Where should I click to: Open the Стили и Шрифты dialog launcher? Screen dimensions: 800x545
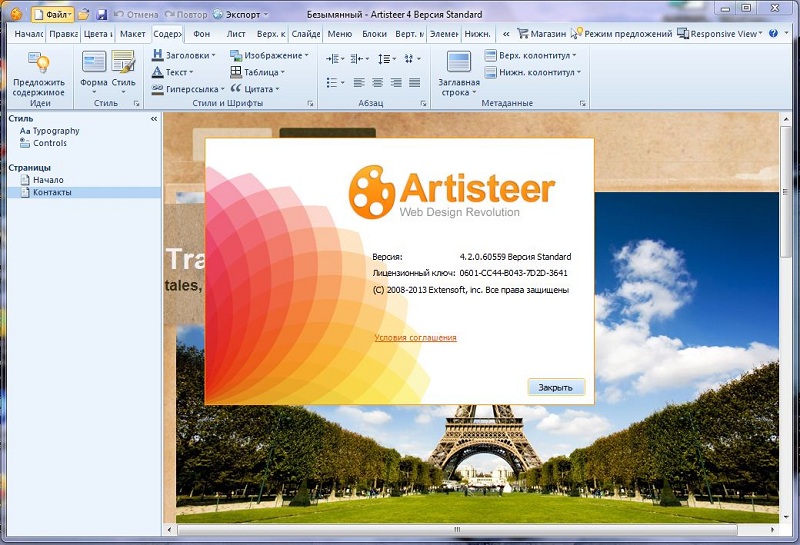pyautogui.click(x=310, y=103)
